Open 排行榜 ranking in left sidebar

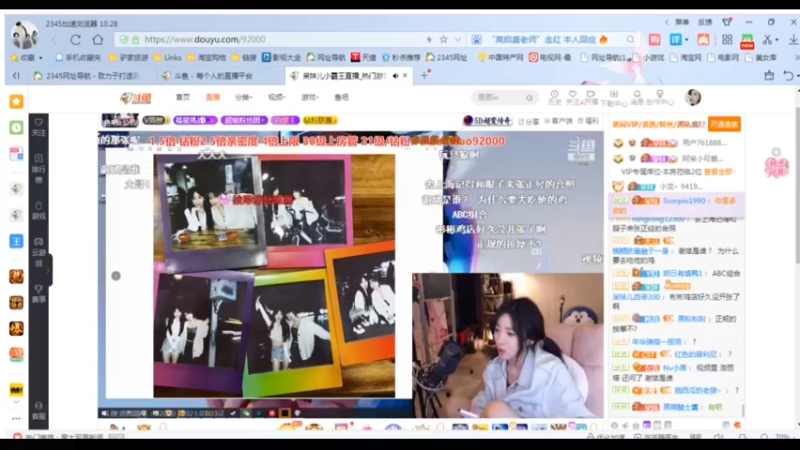[39, 168]
